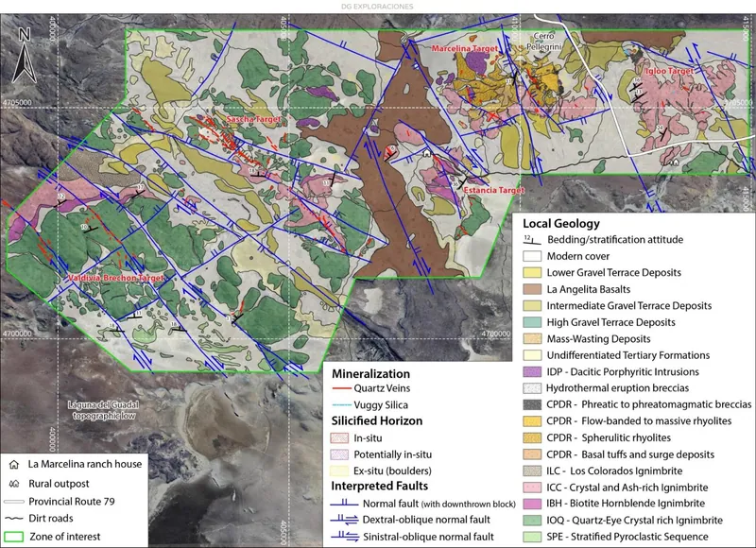Pick the CPDR Basal tuffs swatch
The image size is (756, 548).
click(x=532, y=454)
